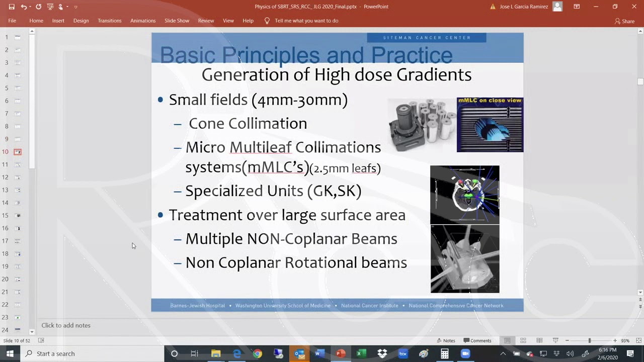Open the Transitions ribbon tab
Image resolution: width=644 pixels, height=362 pixels.
pos(110,21)
